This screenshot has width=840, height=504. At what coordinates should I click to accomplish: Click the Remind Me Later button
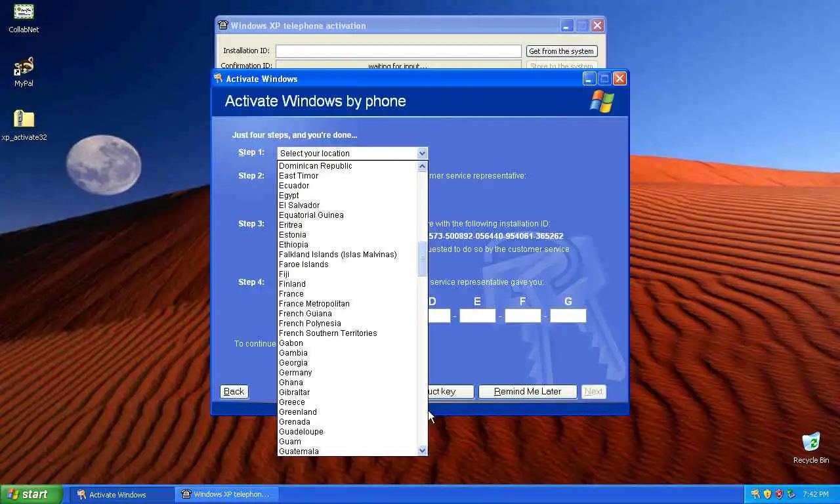coord(528,392)
